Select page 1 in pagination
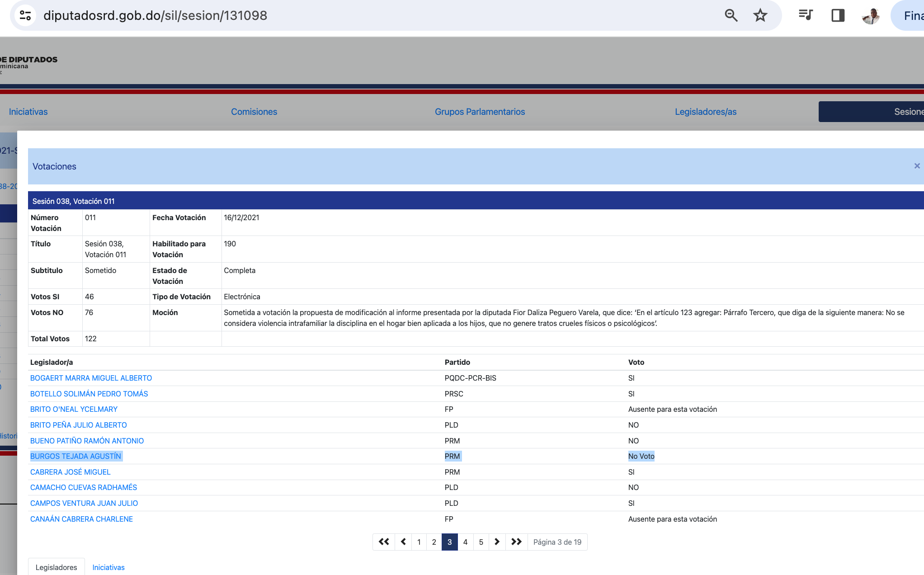924x575 pixels. point(419,542)
